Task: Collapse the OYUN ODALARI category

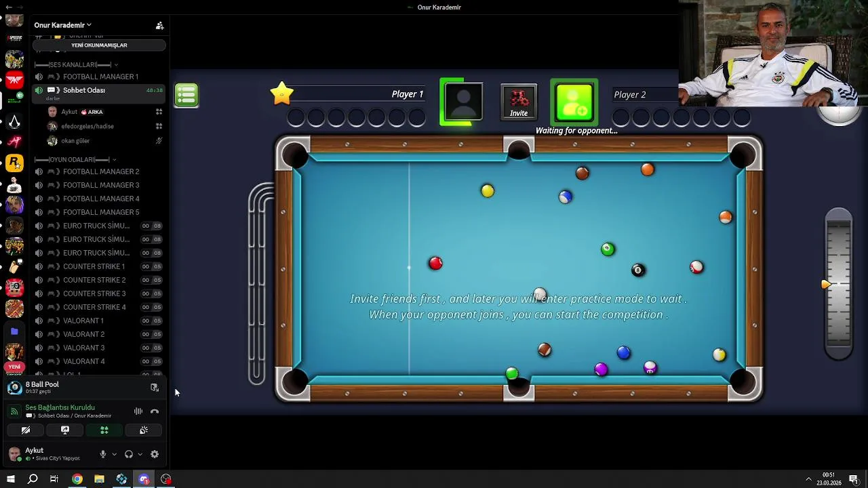Action: (x=75, y=159)
